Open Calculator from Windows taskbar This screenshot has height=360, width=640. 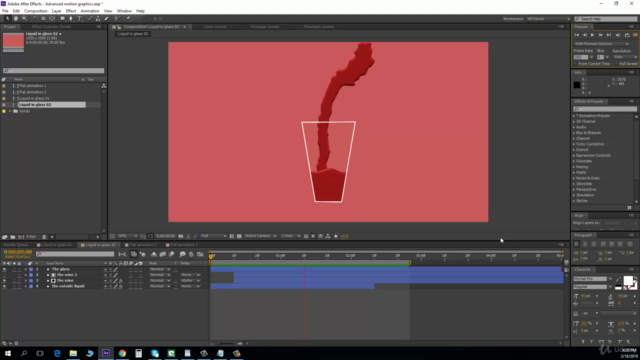(x=138, y=353)
